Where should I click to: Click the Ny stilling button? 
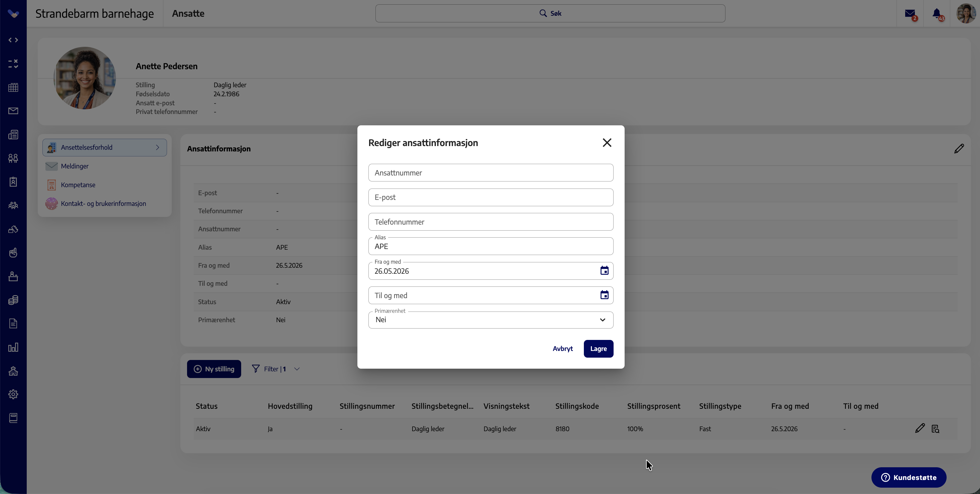point(214,369)
